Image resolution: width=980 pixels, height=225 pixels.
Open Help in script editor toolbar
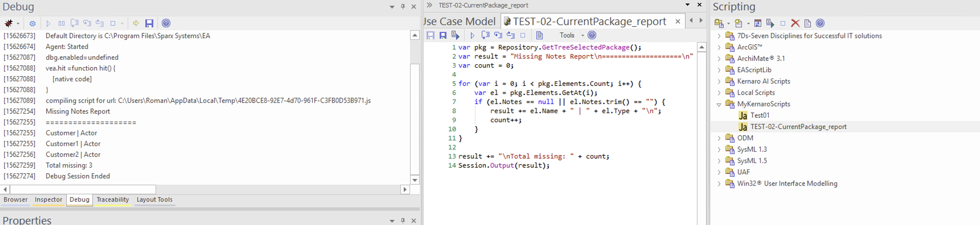[592, 35]
